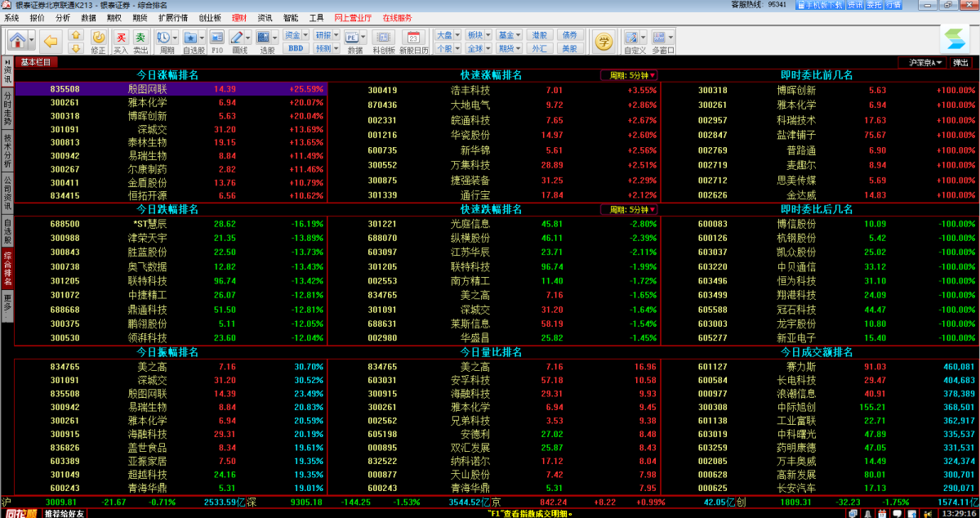
Task: Click the red 买入 buy icon
Action: click(x=120, y=42)
